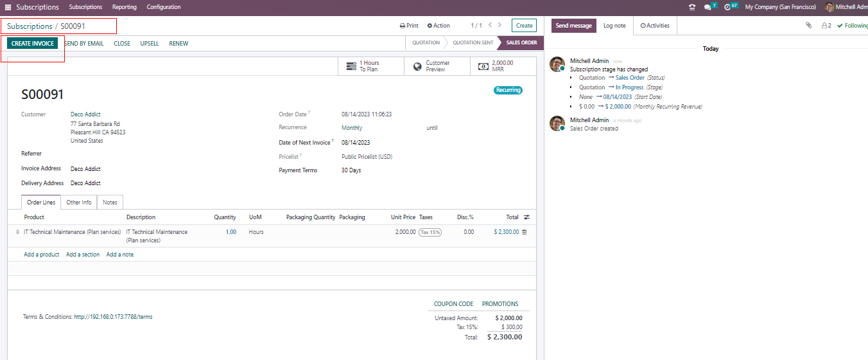
Task: Open the support headset icon in navbar
Action: point(691,7)
